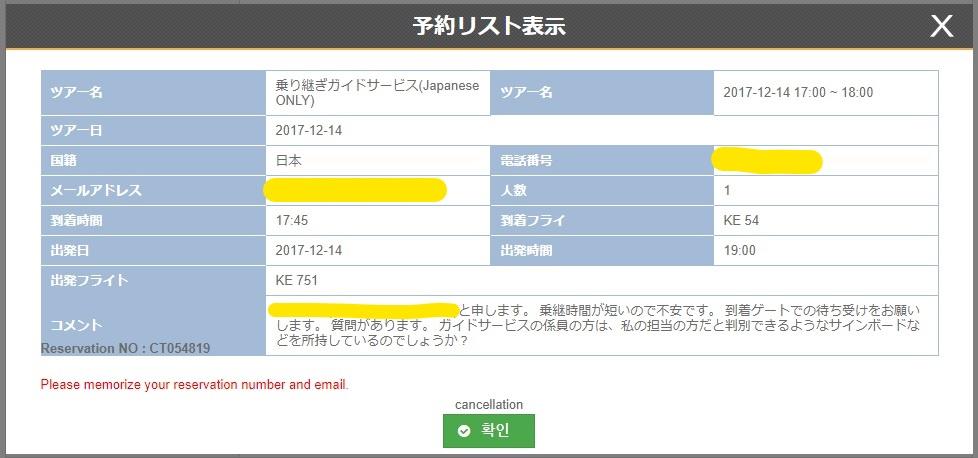Click the tour time 17:00 ~ 18:00 cell
978x458 pixels.
pyautogui.click(x=826, y=93)
